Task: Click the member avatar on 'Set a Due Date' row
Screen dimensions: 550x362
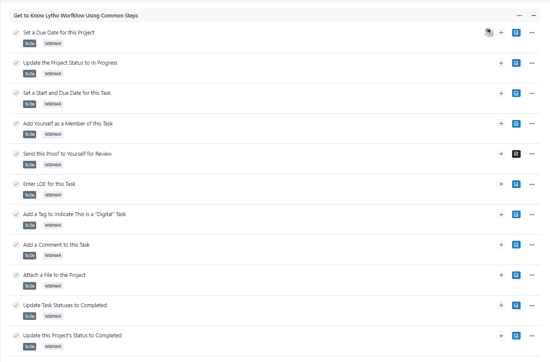Action: pyautogui.click(x=489, y=33)
